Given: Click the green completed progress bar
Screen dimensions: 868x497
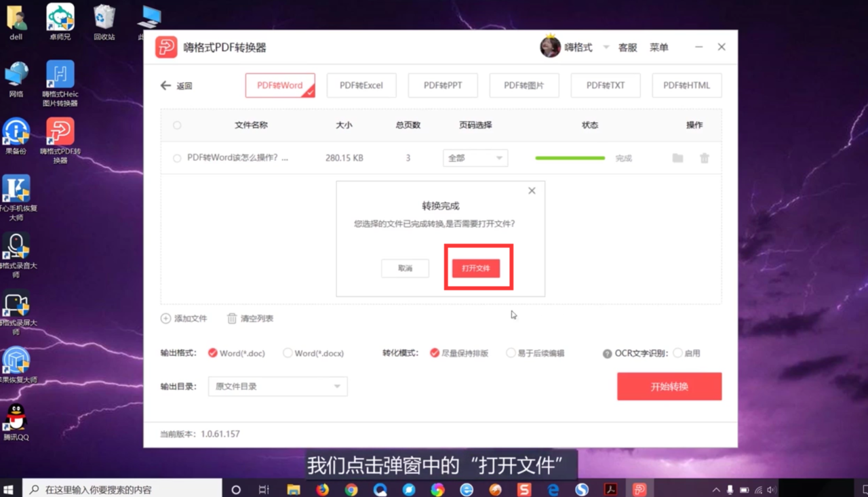Looking at the screenshot, I should (x=570, y=158).
